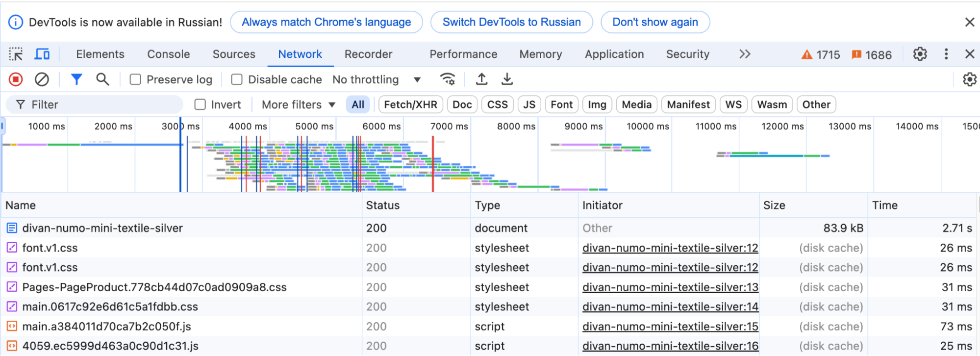Image resolution: width=980 pixels, height=356 pixels.
Task: Toggle the Media filter
Action: [636, 104]
